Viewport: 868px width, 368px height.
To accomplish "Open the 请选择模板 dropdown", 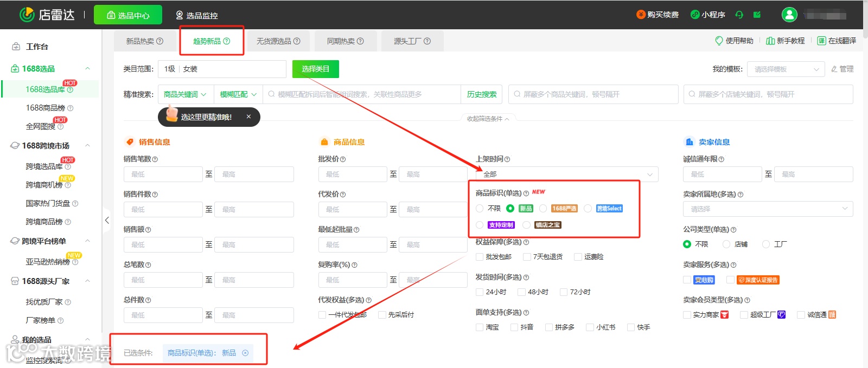I will pos(786,69).
